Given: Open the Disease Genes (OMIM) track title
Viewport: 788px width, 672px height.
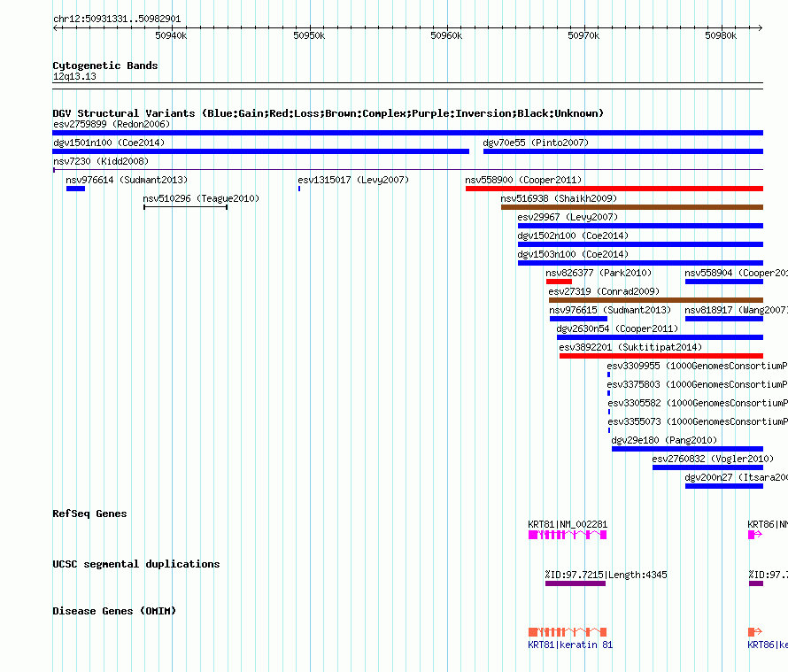Looking at the screenshot, I should pos(114,611).
